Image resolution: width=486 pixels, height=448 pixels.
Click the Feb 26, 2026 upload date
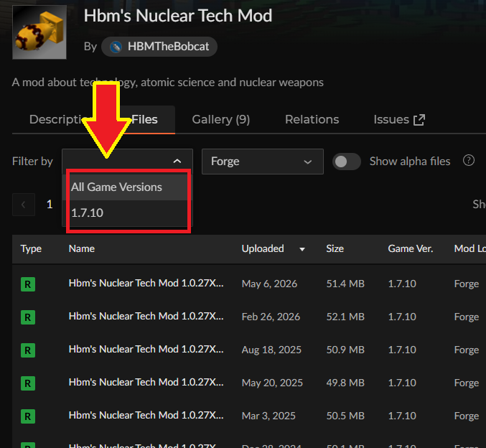[x=271, y=317]
